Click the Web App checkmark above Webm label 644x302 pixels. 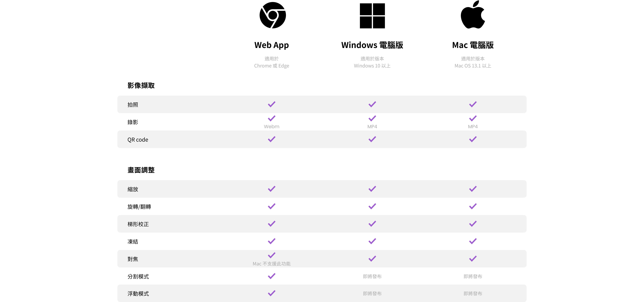tap(272, 118)
